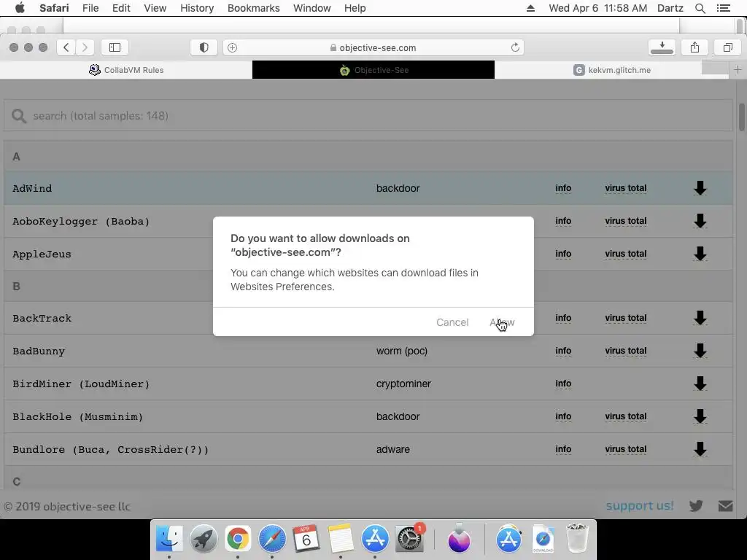The width and height of the screenshot is (747, 560).
Task: Toggle the Safari sidebar button
Action: 115,47
